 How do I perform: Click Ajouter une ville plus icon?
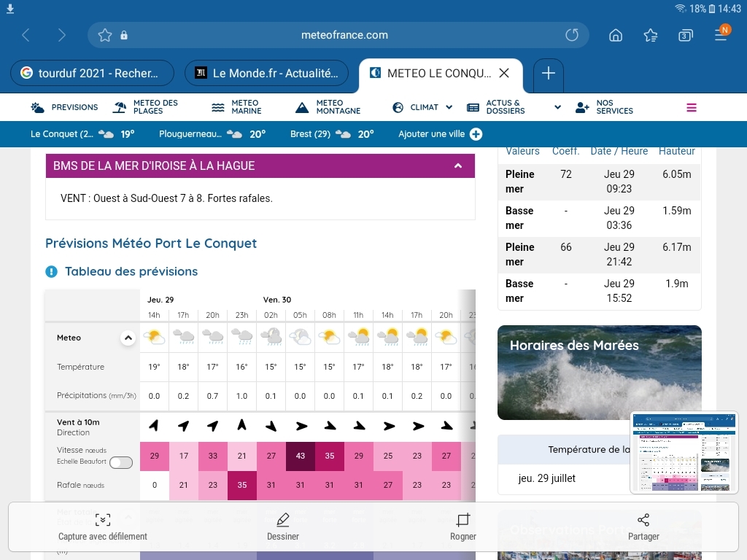coord(476,134)
